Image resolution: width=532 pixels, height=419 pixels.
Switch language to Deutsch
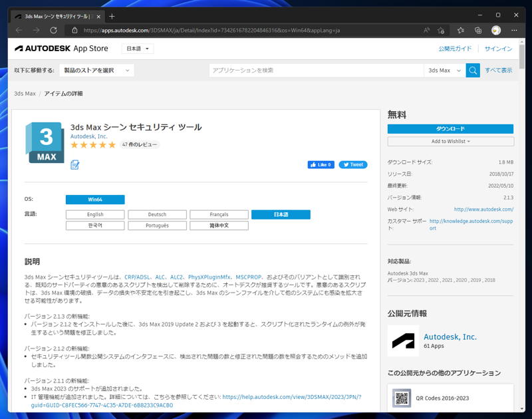point(157,214)
